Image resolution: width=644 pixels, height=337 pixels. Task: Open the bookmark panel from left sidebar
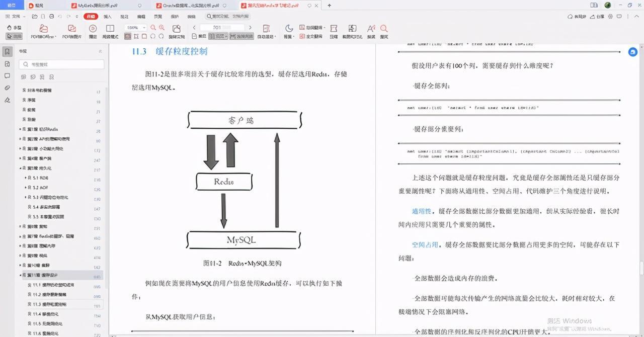click(x=7, y=52)
